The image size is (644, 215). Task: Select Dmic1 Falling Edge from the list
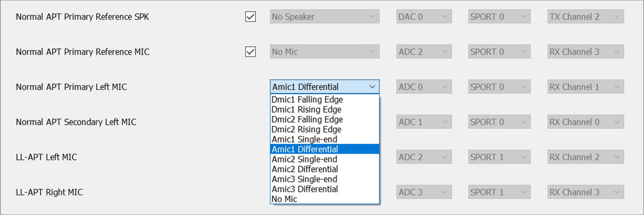point(325,100)
